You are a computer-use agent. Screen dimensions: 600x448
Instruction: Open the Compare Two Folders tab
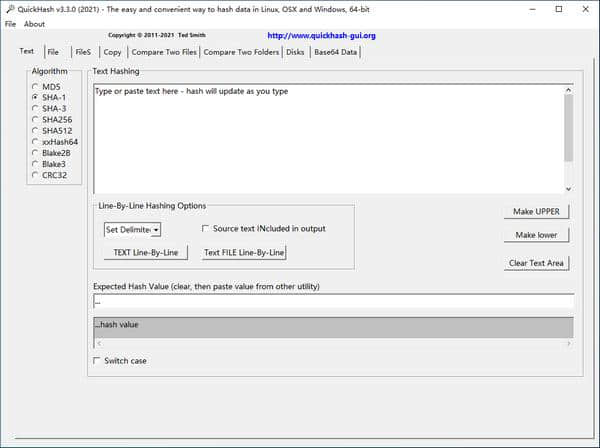click(x=241, y=52)
